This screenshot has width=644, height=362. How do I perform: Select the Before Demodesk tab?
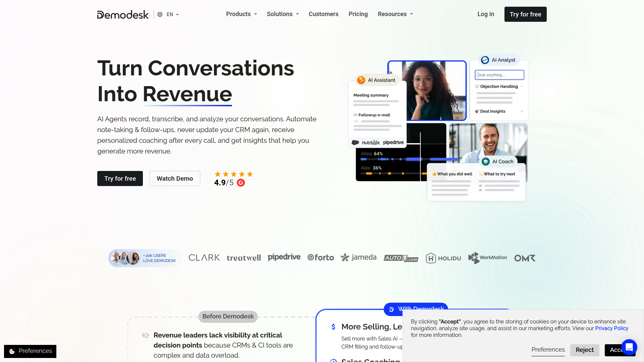click(x=228, y=316)
